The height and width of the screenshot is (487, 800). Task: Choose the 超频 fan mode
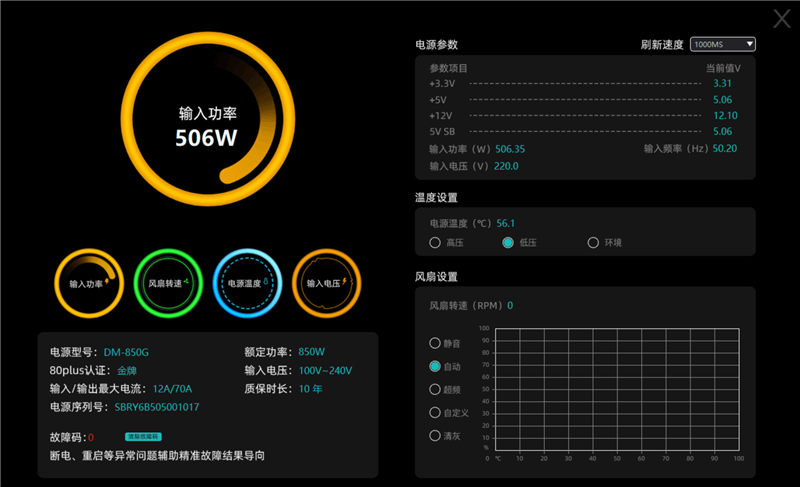pos(435,390)
